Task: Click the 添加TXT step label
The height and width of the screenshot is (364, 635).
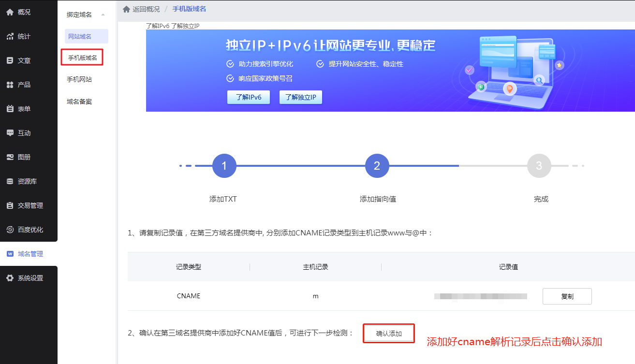Action: (x=223, y=199)
